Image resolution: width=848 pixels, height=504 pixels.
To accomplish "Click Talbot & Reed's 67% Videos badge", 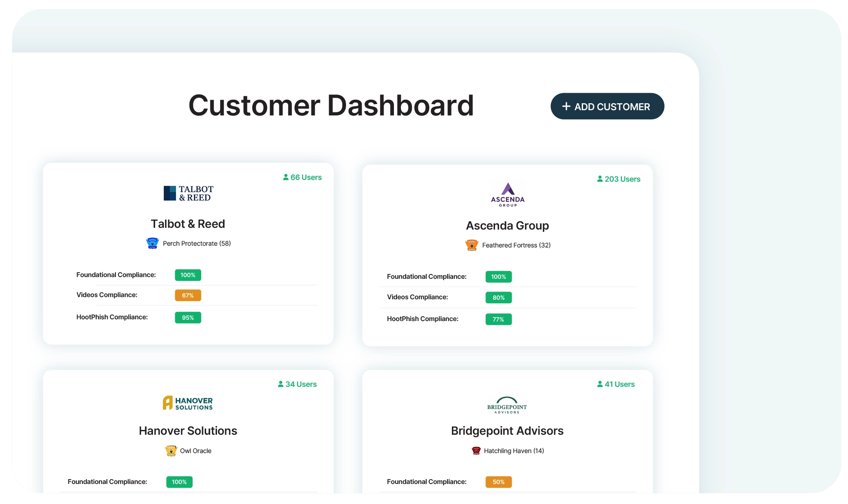I will [188, 295].
